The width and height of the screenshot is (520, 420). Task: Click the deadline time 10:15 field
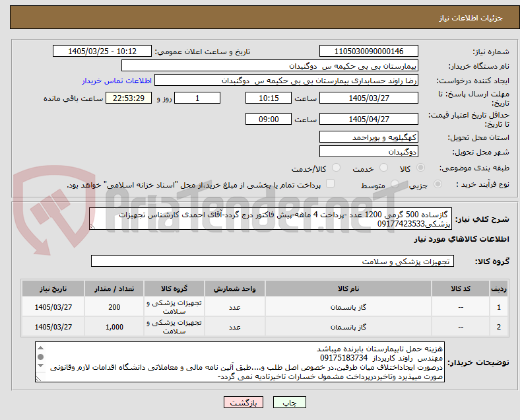(x=269, y=98)
